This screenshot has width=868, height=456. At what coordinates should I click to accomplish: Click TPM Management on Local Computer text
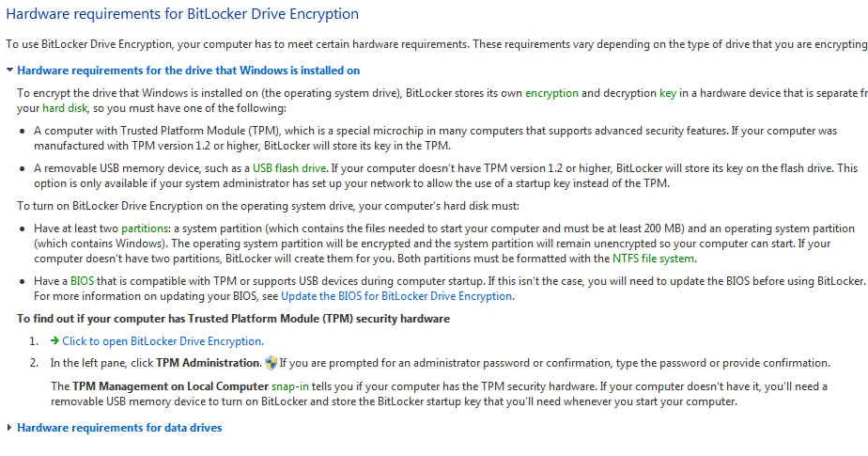[171, 386]
